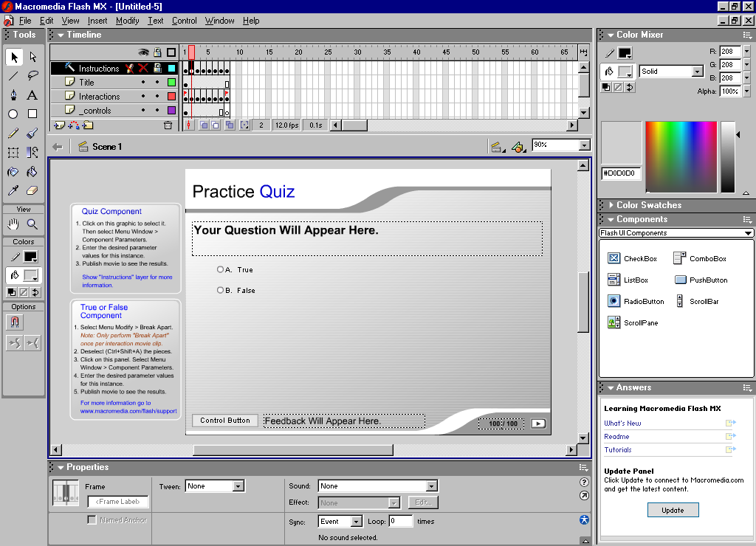This screenshot has width=756, height=546.
Task: Select the Fill Transform tool
Action: pos(32,152)
